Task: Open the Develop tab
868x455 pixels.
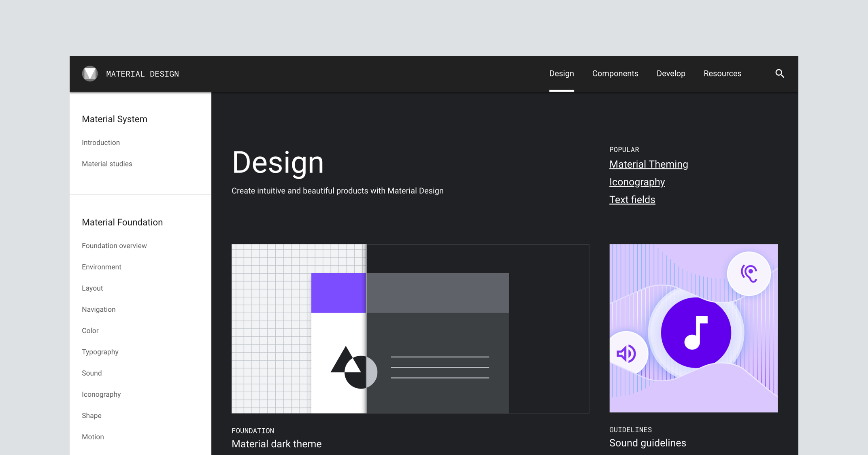Action: coord(671,74)
